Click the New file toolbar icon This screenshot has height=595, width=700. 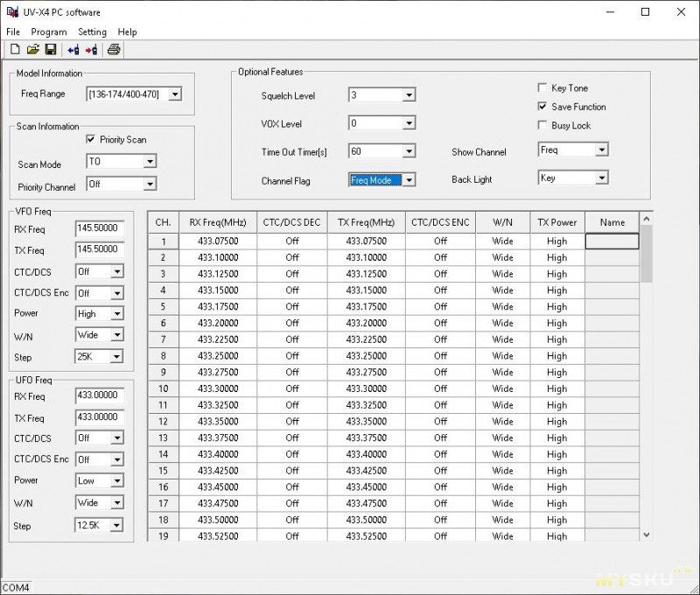[x=15, y=50]
